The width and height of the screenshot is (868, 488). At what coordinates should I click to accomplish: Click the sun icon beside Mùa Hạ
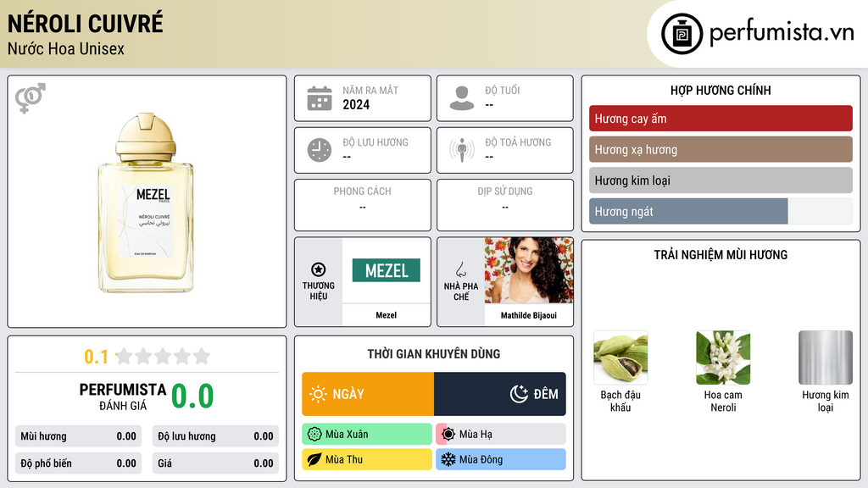pos(448,435)
